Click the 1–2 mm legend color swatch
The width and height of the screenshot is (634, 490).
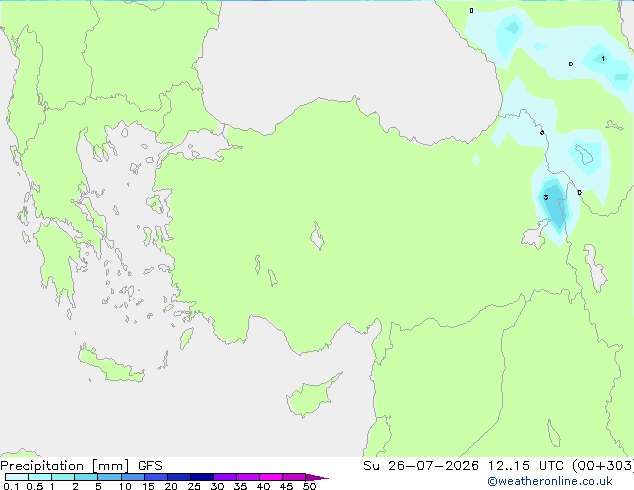point(63,477)
